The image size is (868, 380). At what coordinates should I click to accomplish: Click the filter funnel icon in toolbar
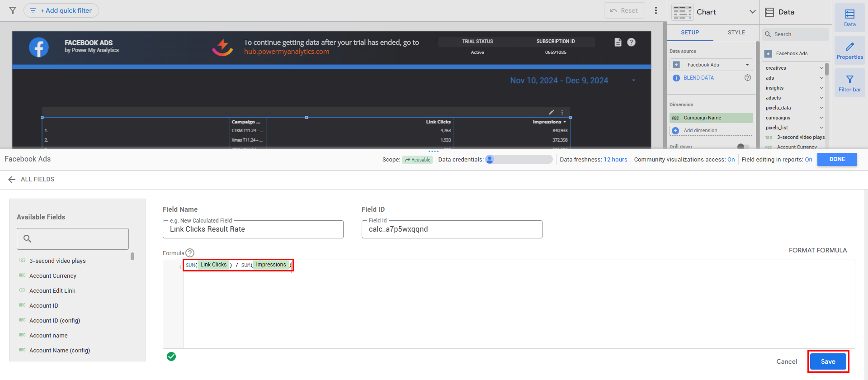pyautogui.click(x=13, y=10)
